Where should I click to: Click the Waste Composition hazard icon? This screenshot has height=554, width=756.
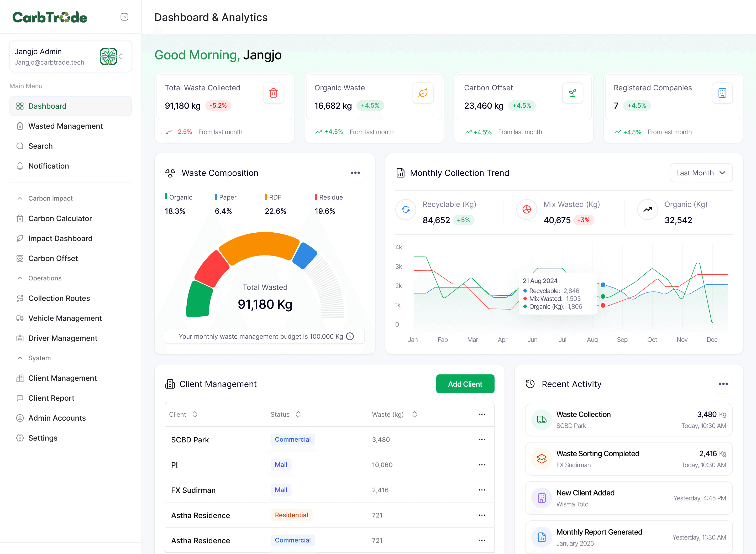coord(170,173)
